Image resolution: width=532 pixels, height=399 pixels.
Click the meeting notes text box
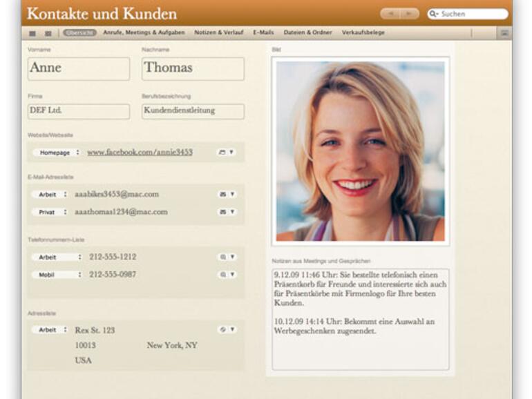point(361,320)
